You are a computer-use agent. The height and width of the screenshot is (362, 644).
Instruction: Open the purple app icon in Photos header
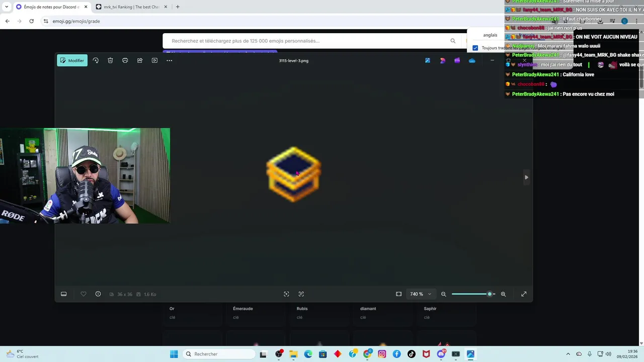[x=457, y=60]
